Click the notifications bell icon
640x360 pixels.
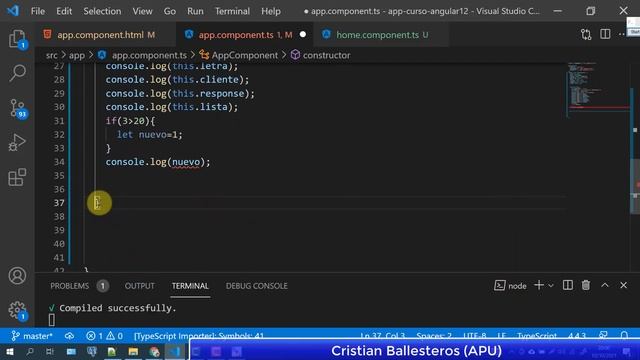point(624,336)
